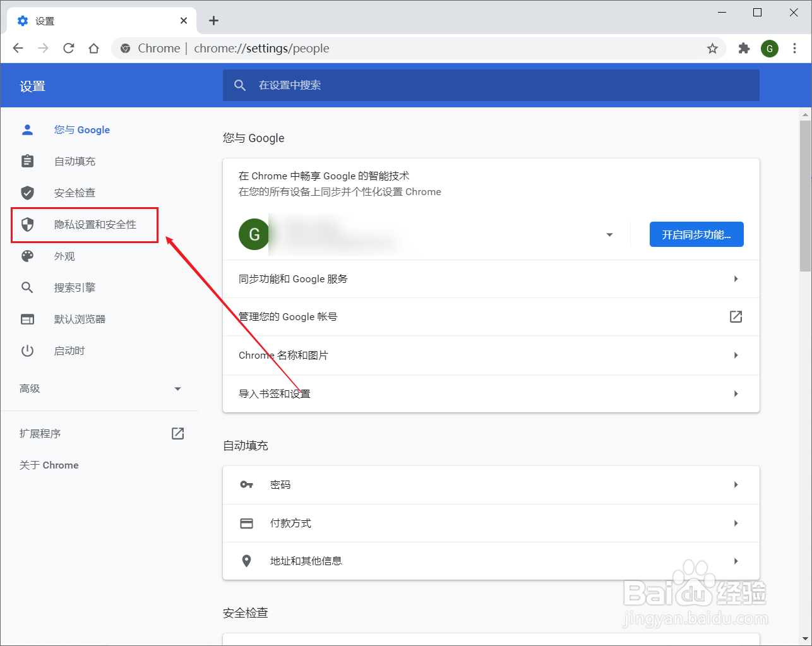
Task: Click the bookmark star in address bar
Action: pyautogui.click(x=713, y=48)
